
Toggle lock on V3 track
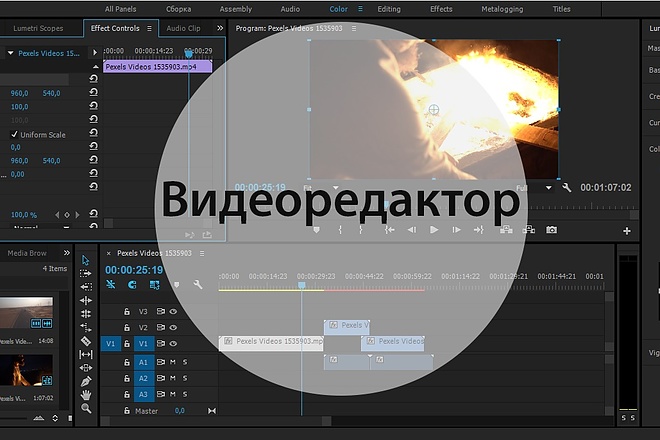pyautogui.click(x=127, y=312)
